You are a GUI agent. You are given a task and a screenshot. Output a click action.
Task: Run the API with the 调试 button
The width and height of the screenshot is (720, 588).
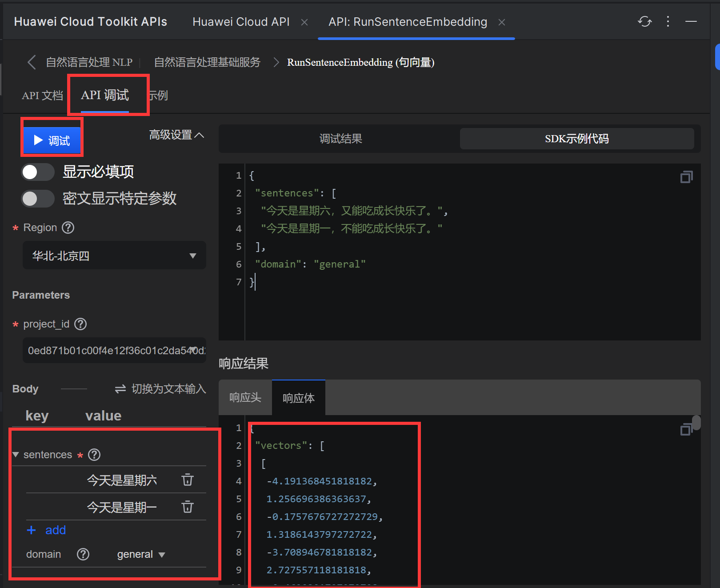pos(52,140)
